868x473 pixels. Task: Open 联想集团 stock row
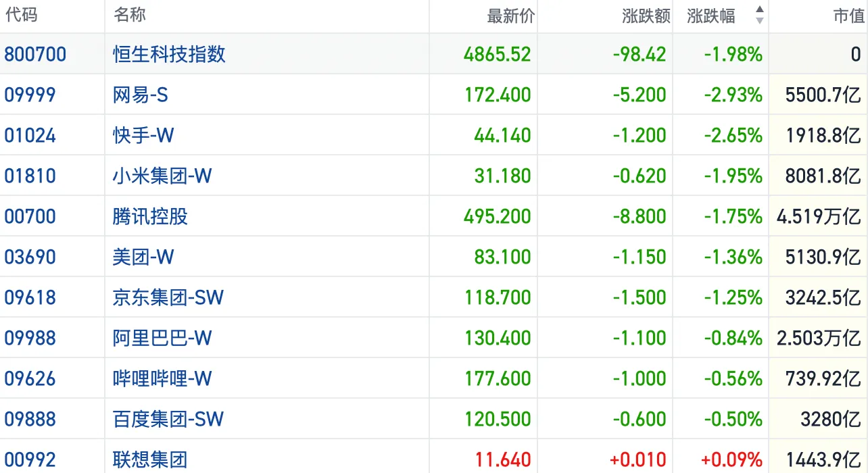coord(150,460)
